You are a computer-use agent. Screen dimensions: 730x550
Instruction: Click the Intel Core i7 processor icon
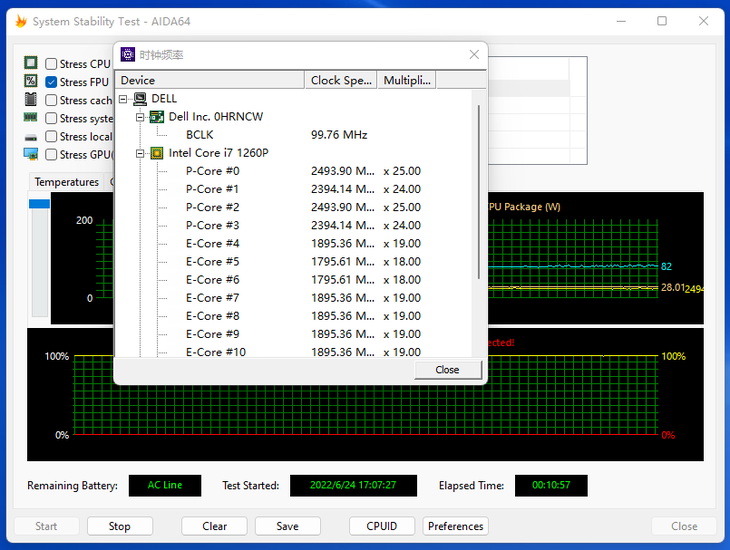point(157,153)
